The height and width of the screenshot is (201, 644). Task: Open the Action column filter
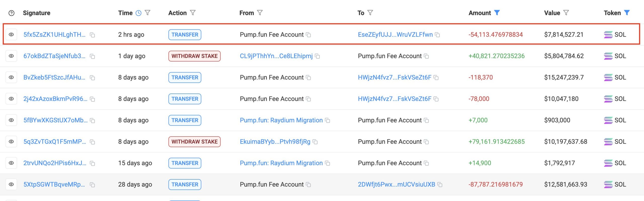pos(193,13)
